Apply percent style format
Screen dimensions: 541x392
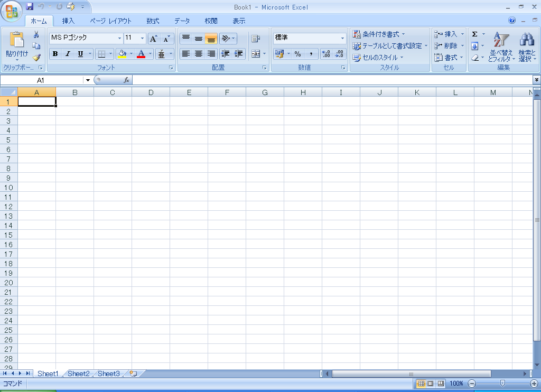coord(298,54)
